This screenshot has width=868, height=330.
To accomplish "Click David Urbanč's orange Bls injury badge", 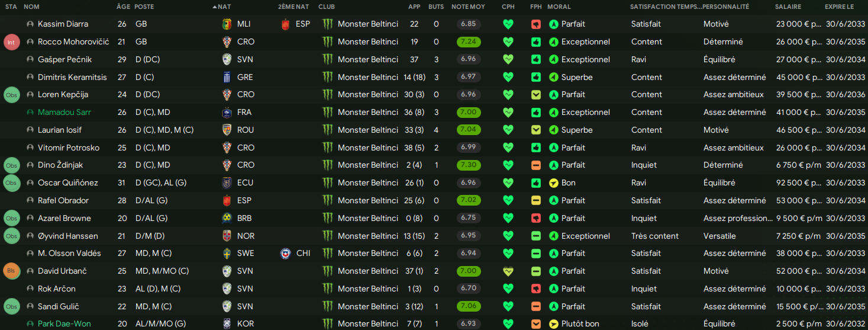I will coord(11,271).
